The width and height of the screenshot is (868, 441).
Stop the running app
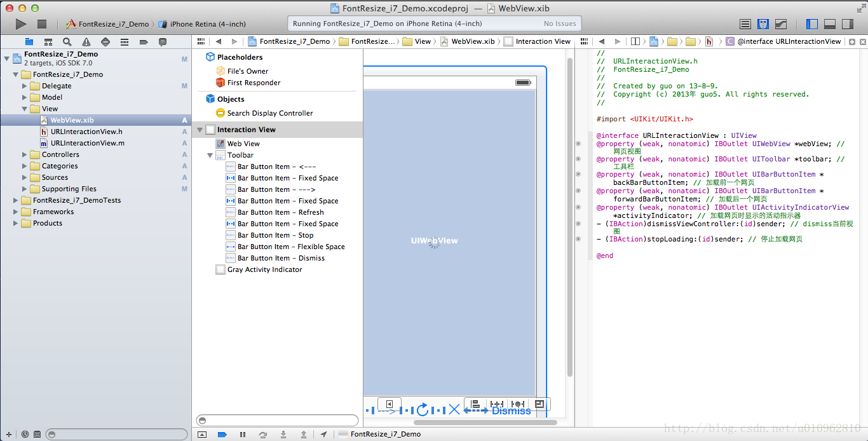[x=42, y=24]
